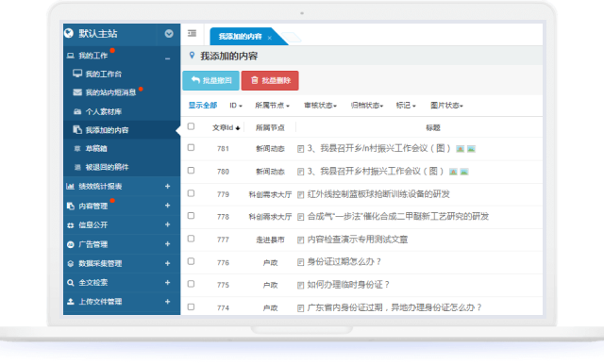Open the 审核状态 filter dropdown

pos(320,106)
